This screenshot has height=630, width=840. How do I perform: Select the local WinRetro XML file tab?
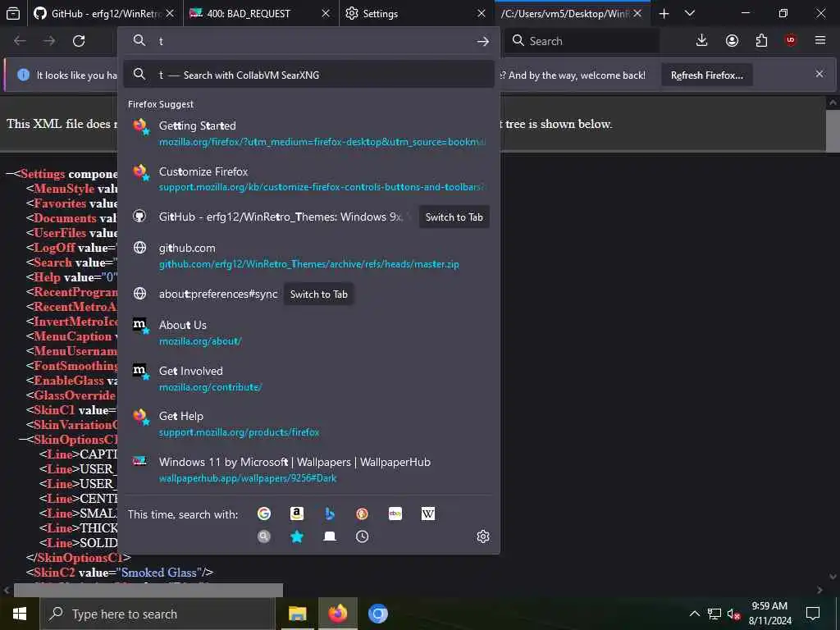click(x=572, y=13)
